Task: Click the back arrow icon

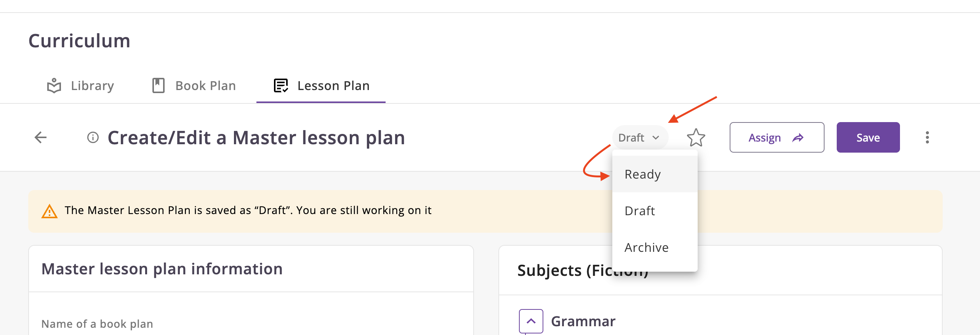Action: (40, 137)
